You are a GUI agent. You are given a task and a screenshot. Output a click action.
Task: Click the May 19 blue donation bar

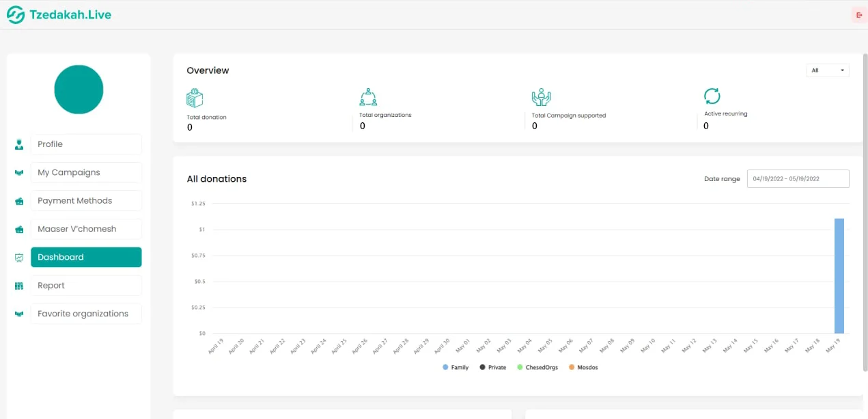point(839,275)
